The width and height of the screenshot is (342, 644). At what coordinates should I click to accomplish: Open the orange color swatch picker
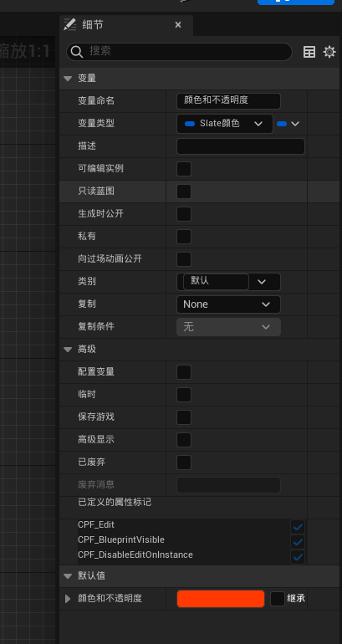(221, 599)
